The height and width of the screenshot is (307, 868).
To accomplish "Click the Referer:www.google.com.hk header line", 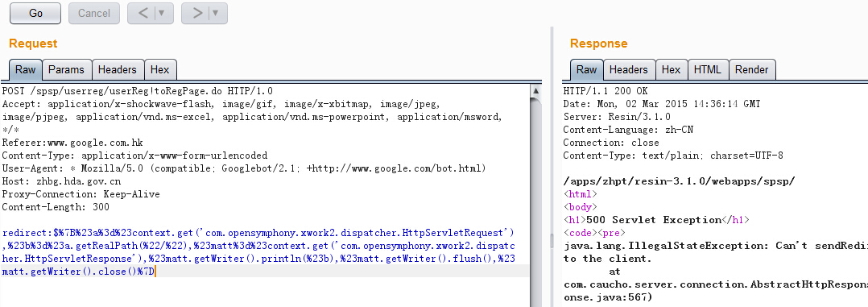I will [x=72, y=143].
